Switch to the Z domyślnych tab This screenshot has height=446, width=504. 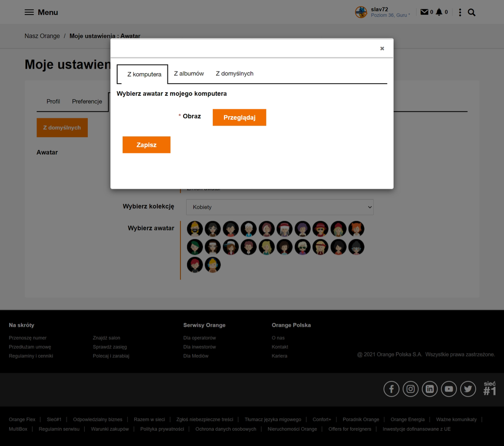point(235,74)
